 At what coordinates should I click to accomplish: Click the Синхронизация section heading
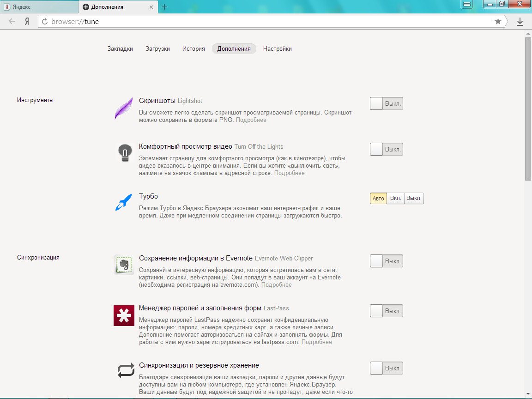coord(38,258)
